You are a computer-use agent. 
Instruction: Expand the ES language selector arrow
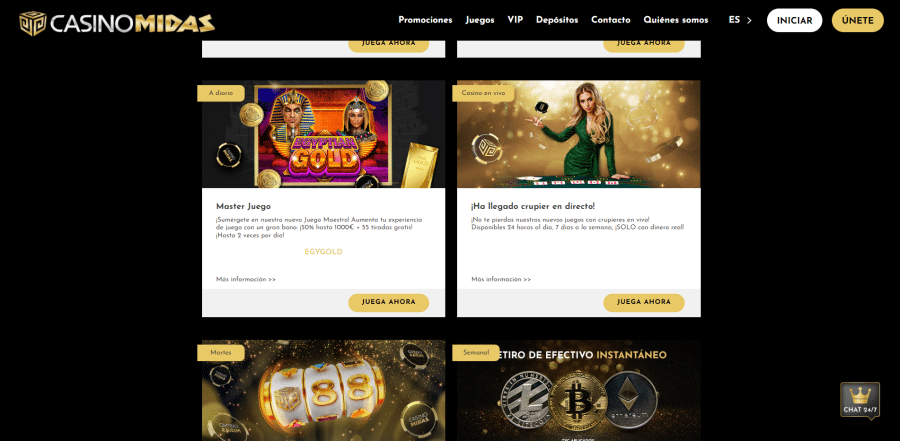(748, 21)
